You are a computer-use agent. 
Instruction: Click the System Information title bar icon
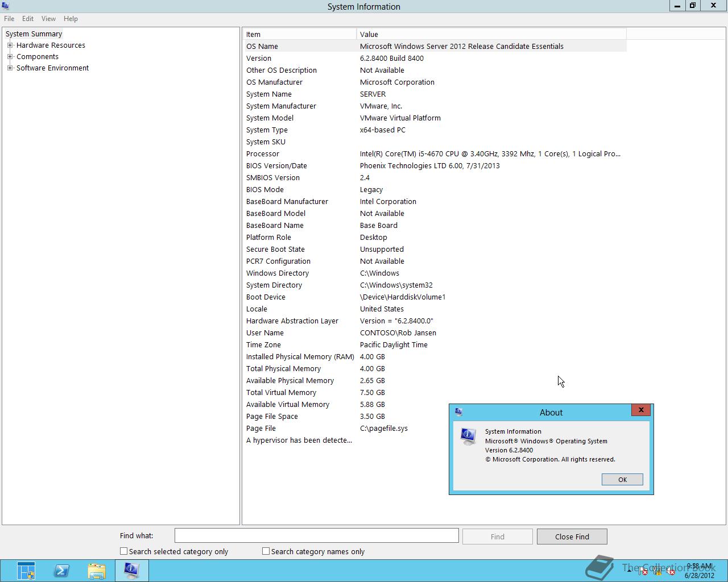pyautogui.click(x=6, y=6)
